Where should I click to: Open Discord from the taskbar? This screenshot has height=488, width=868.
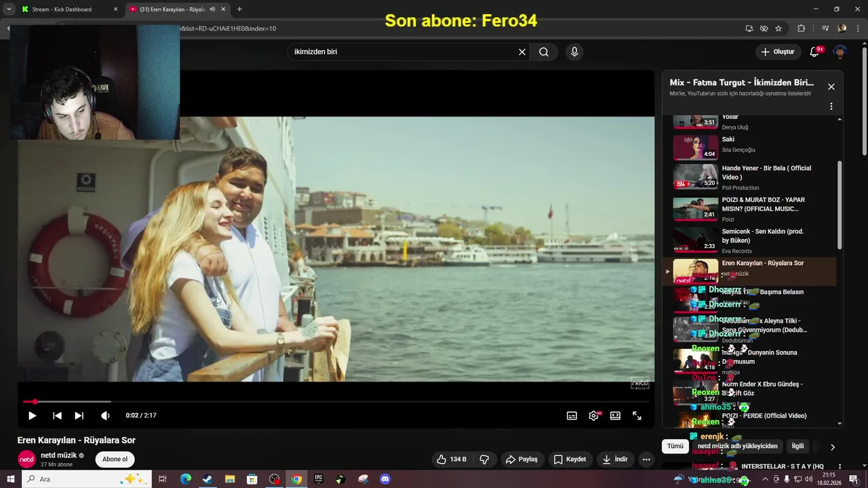click(385, 479)
